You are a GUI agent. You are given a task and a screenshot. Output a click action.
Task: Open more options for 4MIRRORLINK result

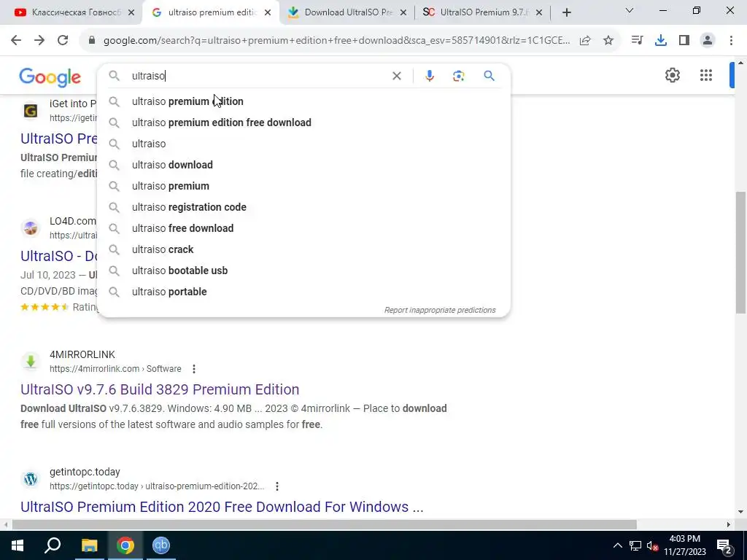(194, 369)
